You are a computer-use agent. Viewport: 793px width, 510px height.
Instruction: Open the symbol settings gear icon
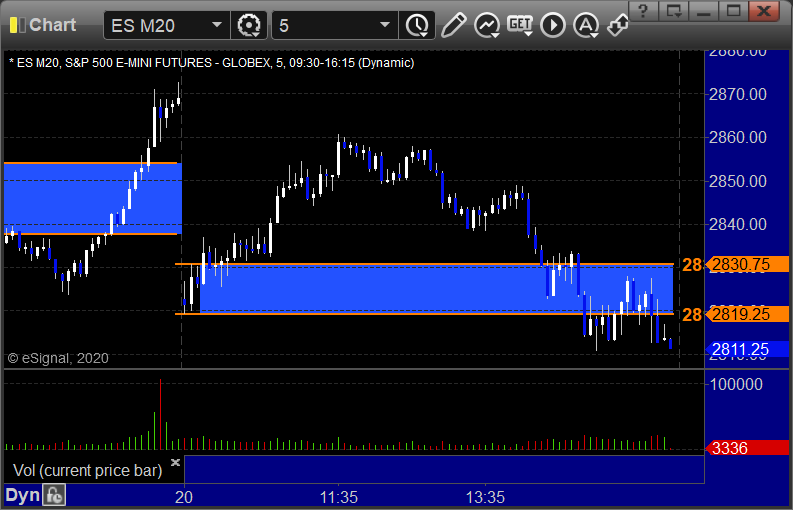pos(248,25)
